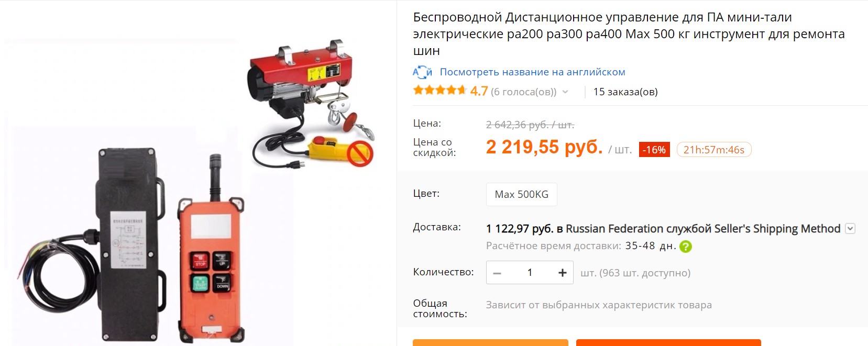Click the -16% discount badge
Viewport: 868px width, 346px height.
654,150
